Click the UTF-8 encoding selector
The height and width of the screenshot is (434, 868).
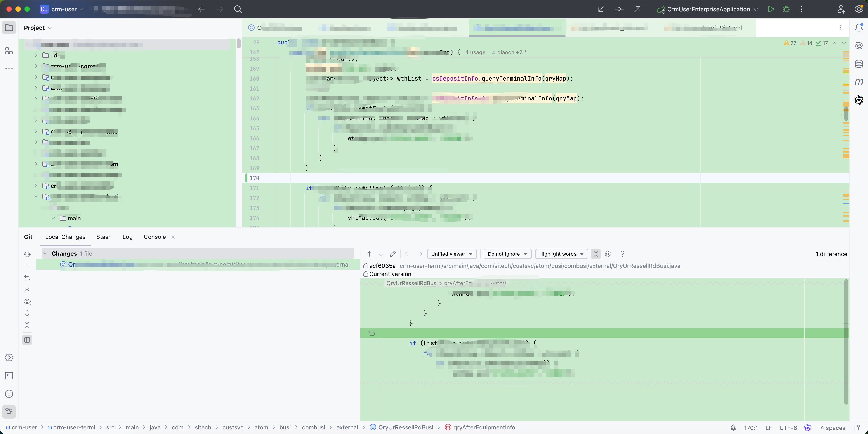tap(788, 428)
